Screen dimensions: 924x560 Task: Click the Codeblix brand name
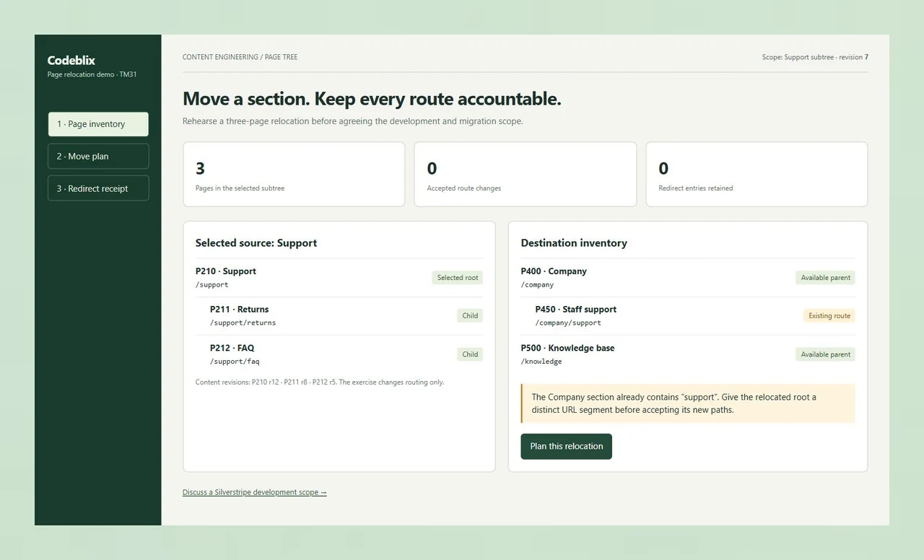(71, 61)
